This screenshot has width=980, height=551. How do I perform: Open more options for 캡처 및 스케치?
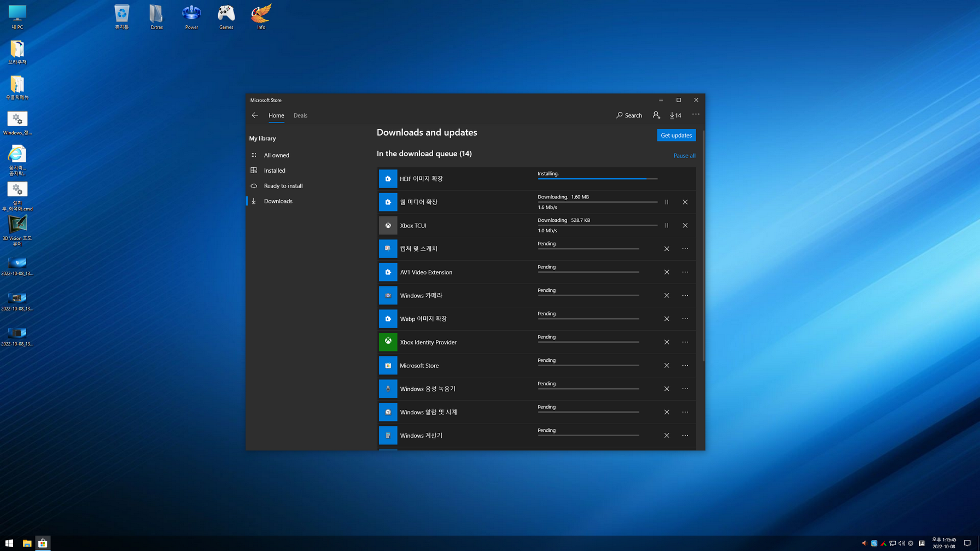click(x=685, y=249)
